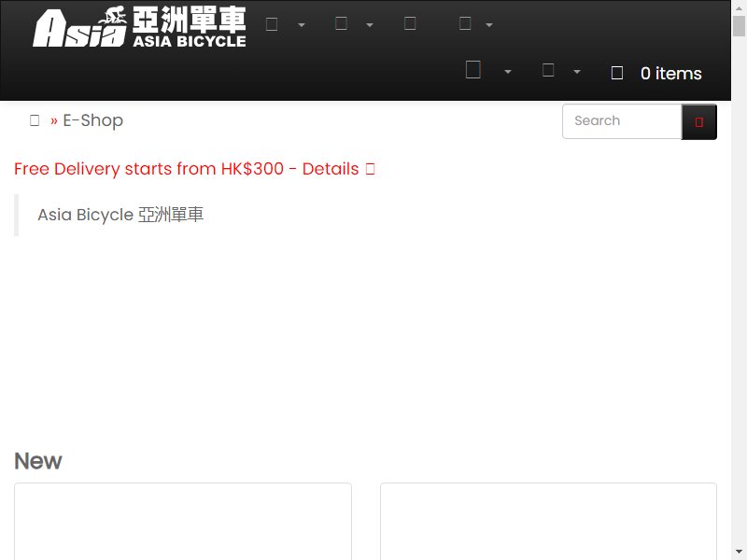Expand the caret next to the larger lower-row icon
747x560 pixels.
coord(508,72)
